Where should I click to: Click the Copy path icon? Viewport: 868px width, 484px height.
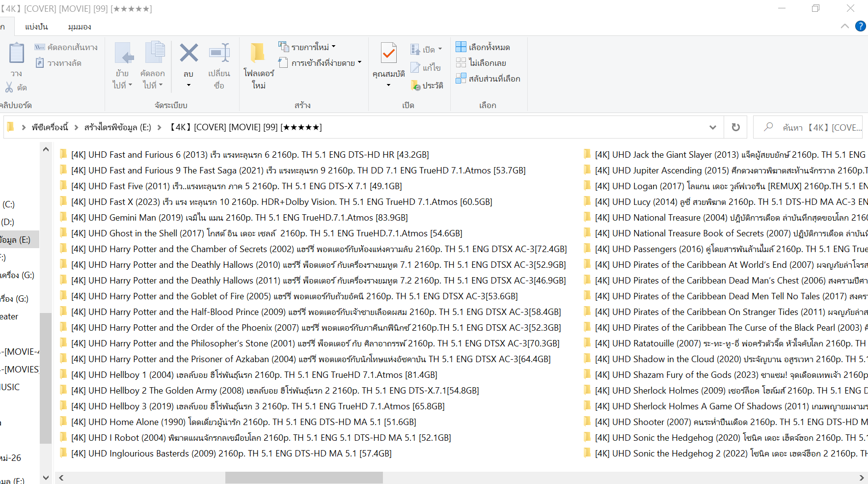[40, 47]
